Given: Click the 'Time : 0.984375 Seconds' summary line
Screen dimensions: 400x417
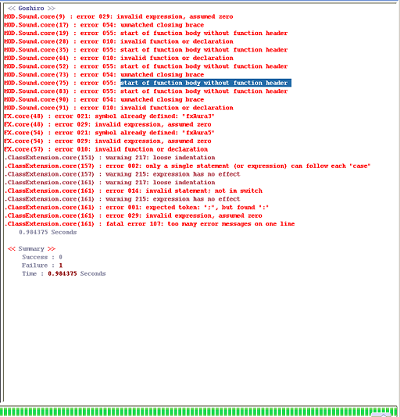Looking at the screenshot, I should [64, 274].
